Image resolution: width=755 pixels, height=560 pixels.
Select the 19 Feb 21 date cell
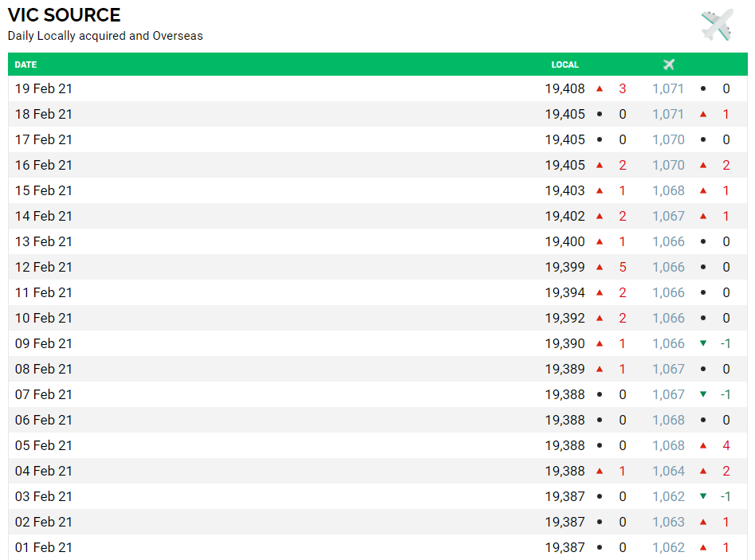[44, 88]
